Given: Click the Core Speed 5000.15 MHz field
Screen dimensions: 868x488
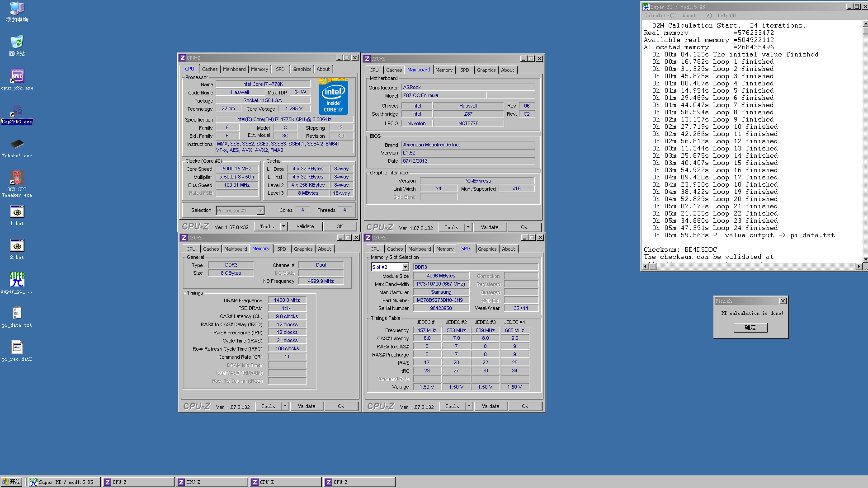Looking at the screenshot, I should 236,169.
